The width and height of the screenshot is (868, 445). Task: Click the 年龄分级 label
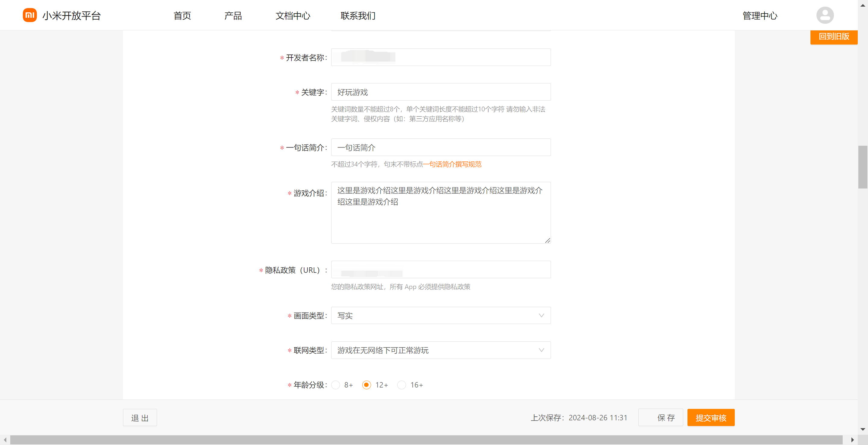pyautogui.click(x=308, y=385)
